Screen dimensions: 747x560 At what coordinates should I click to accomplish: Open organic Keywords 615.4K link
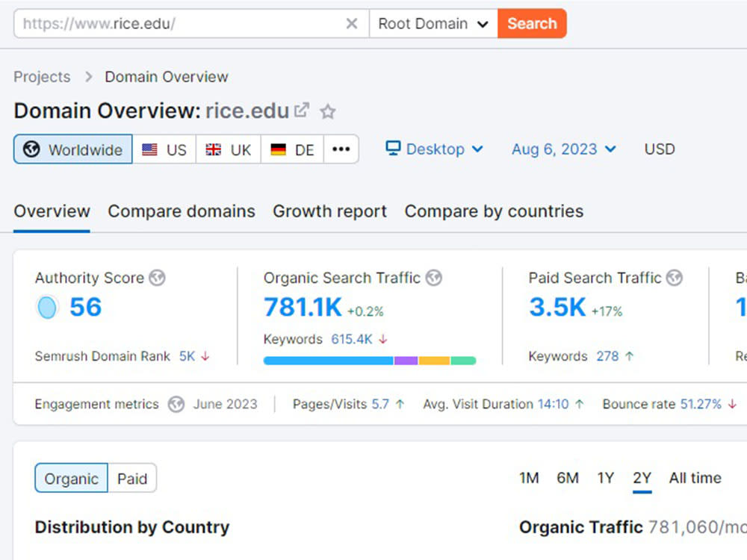pyautogui.click(x=352, y=339)
